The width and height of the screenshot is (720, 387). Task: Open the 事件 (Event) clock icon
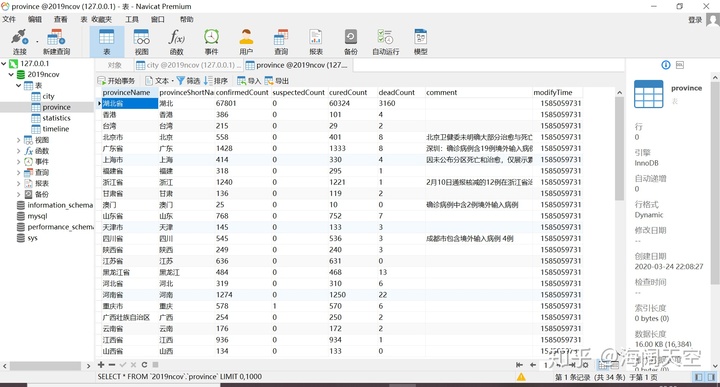211,41
